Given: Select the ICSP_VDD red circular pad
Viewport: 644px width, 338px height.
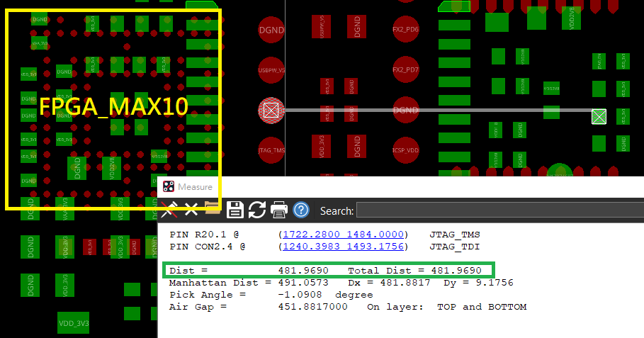Looking at the screenshot, I should [405, 150].
